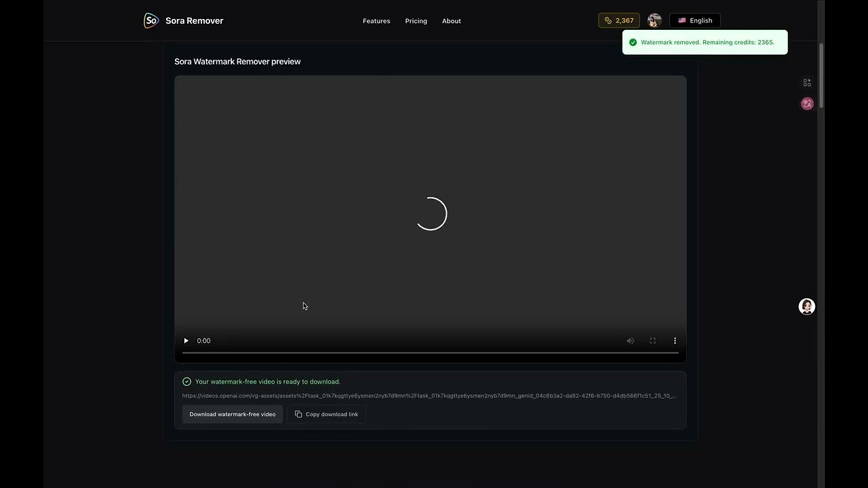868x488 pixels.
Task: Click the page vertical scrollbar
Action: tap(821, 75)
